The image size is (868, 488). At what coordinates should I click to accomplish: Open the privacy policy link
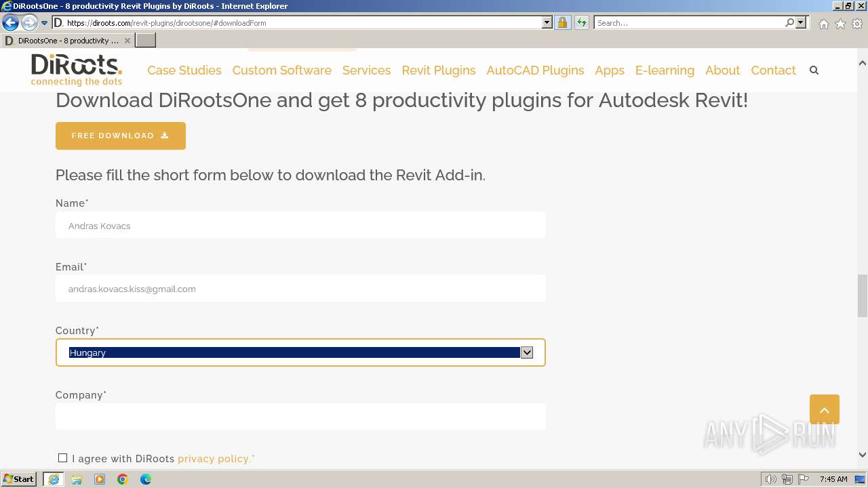pyautogui.click(x=214, y=459)
